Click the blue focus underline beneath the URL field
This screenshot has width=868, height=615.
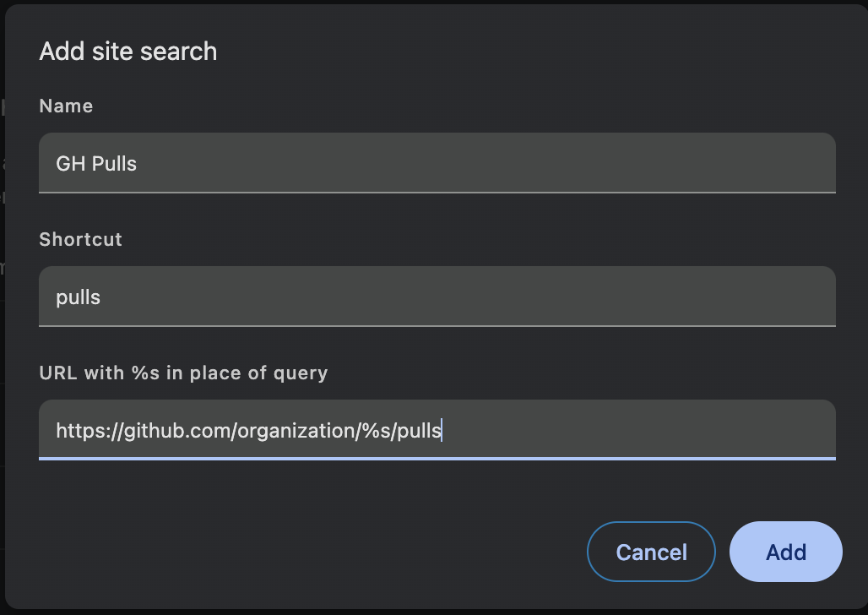pos(436,457)
